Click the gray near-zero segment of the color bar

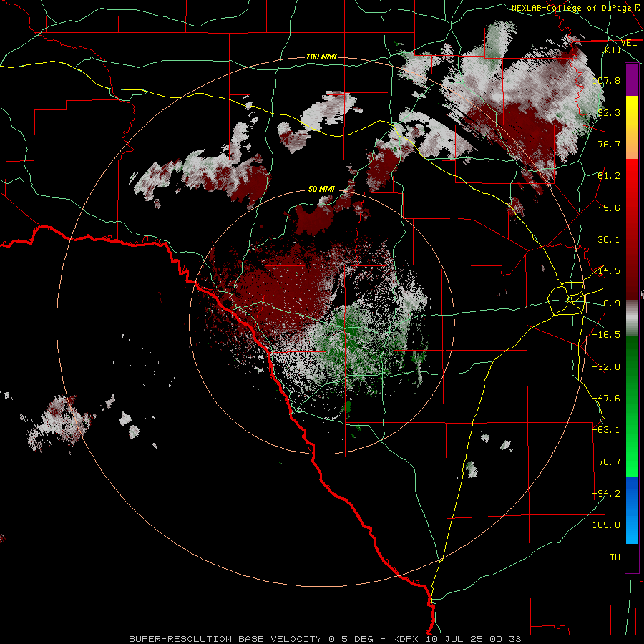[x=632, y=318]
